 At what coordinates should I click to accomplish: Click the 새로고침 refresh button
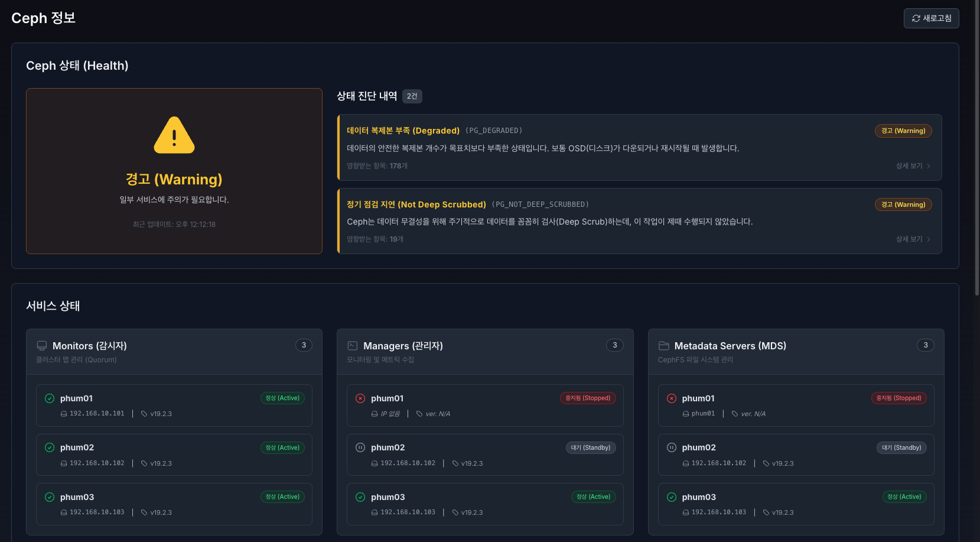pyautogui.click(x=931, y=18)
